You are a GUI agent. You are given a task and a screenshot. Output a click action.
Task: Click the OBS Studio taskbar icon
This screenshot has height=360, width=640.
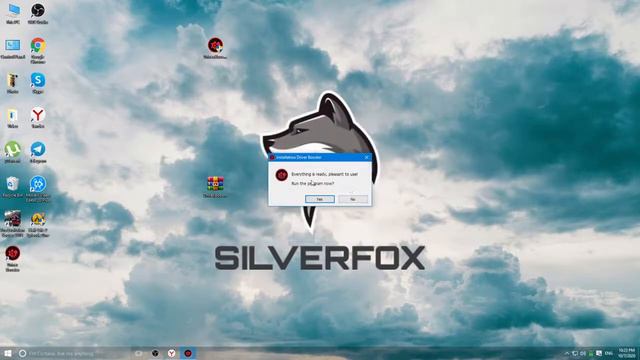(155, 353)
